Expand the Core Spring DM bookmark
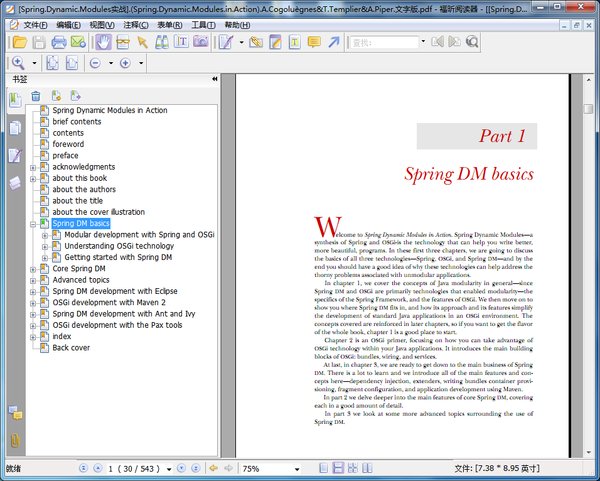 (33, 269)
